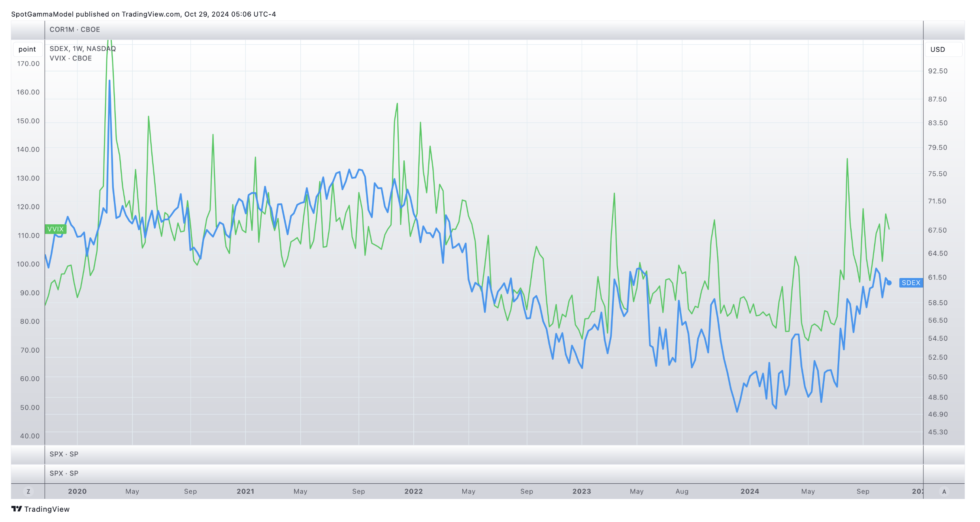Select the VVIX · CBOE legend entry

(71, 58)
